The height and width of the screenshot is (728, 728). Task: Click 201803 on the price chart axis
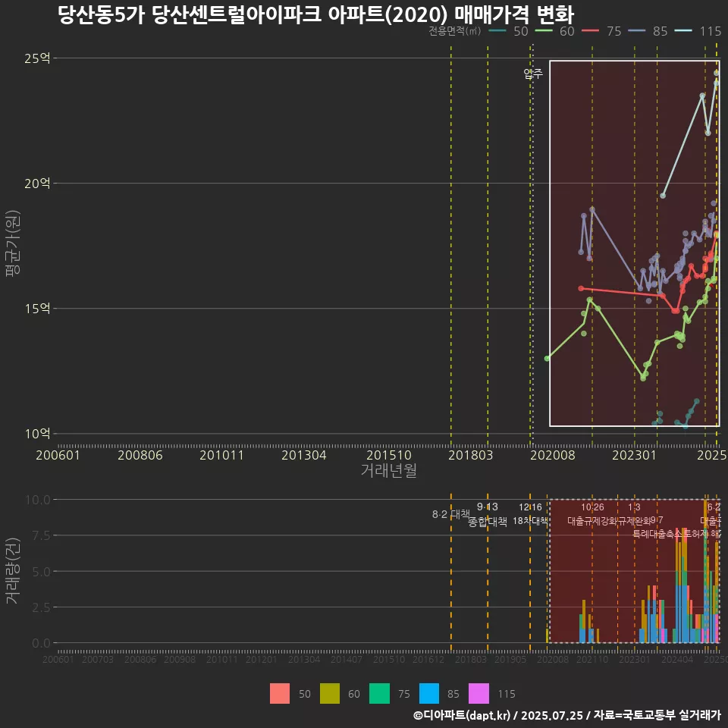[x=470, y=455]
